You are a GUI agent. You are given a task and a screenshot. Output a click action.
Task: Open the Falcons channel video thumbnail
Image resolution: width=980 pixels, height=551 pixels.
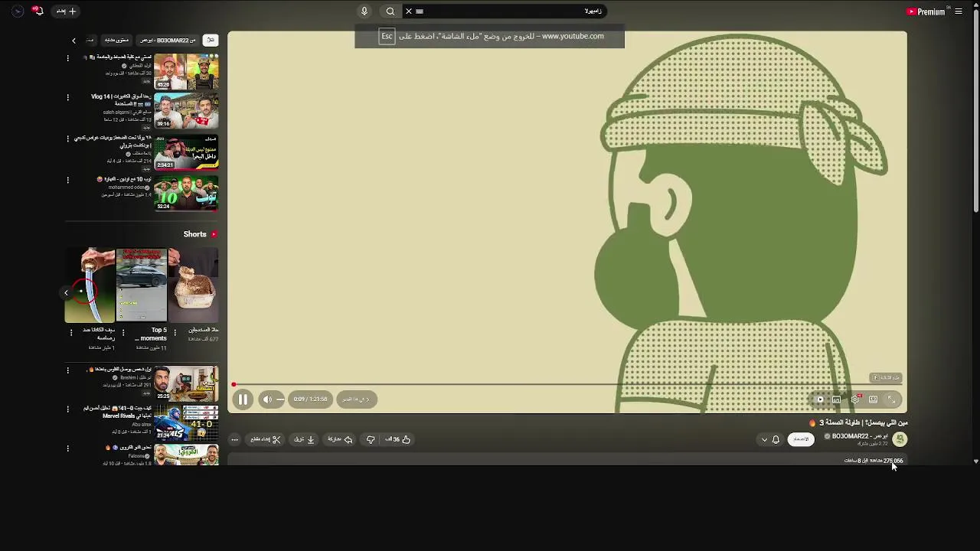(x=186, y=455)
